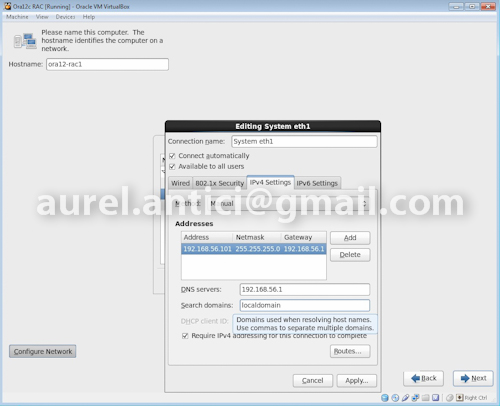Open the Routes... dialog button
The image size is (500, 406).
coord(350,351)
